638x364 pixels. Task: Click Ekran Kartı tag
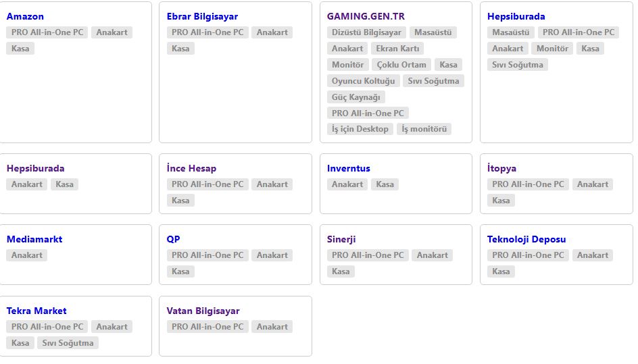397,49
